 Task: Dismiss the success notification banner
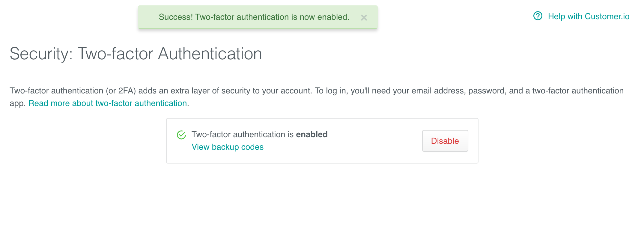pos(364,18)
